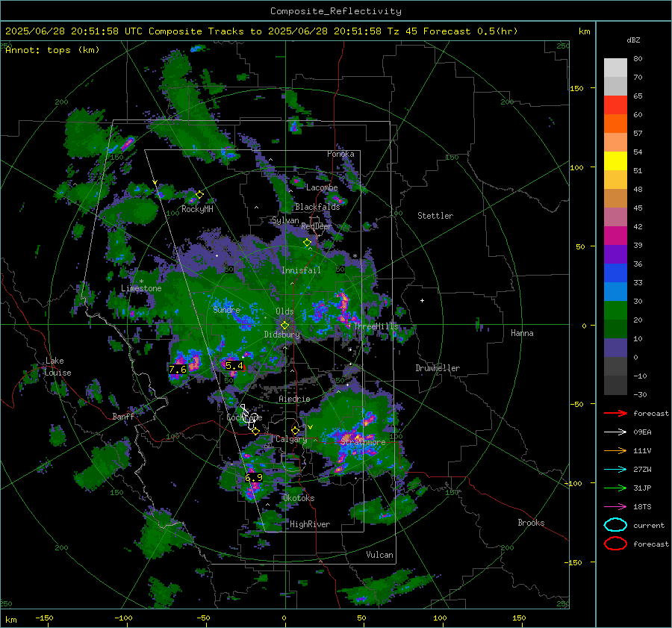Click the bright green swatch between 20 and 30 dBZ

click(615, 311)
